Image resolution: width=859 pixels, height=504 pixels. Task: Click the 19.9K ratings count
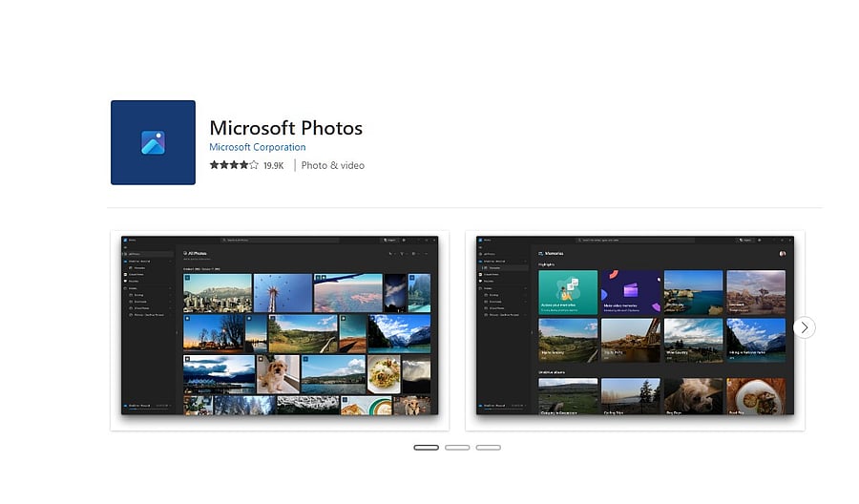[x=273, y=165]
